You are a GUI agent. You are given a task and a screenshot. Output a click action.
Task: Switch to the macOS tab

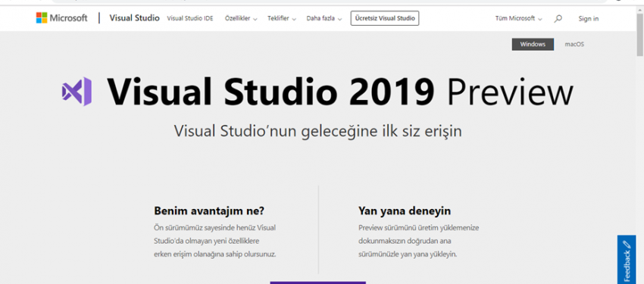click(x=574, y=45)
